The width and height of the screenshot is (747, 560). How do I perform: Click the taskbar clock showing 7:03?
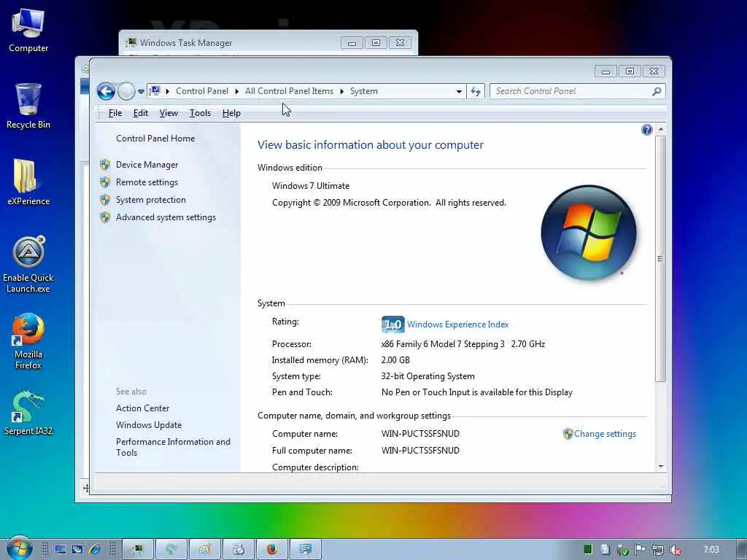point(711,550)
